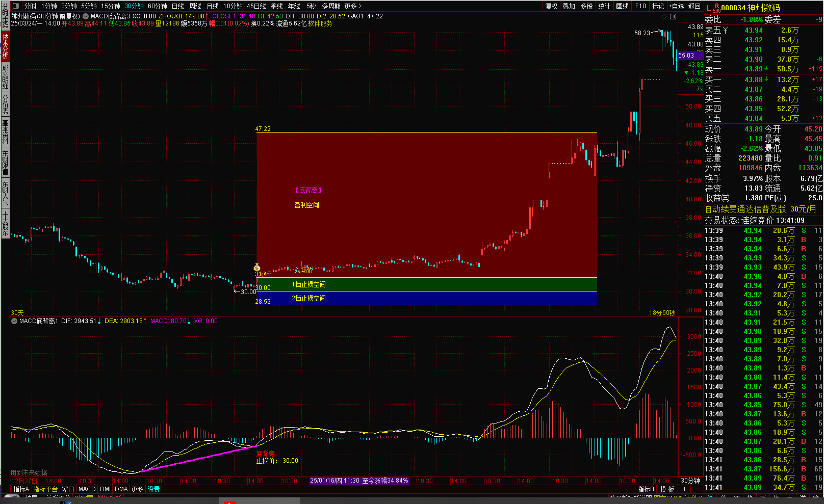Select the 指标B tab

click(646, 489)
